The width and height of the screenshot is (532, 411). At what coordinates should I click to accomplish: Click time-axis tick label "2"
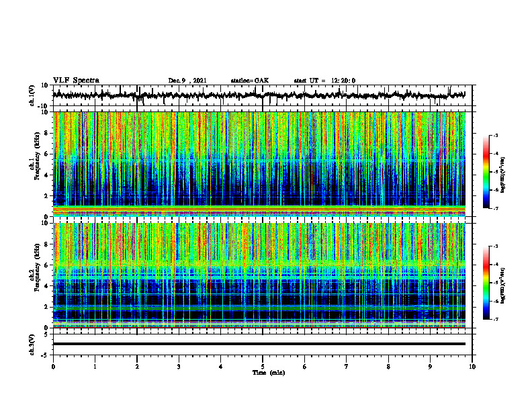pos(137,367)
